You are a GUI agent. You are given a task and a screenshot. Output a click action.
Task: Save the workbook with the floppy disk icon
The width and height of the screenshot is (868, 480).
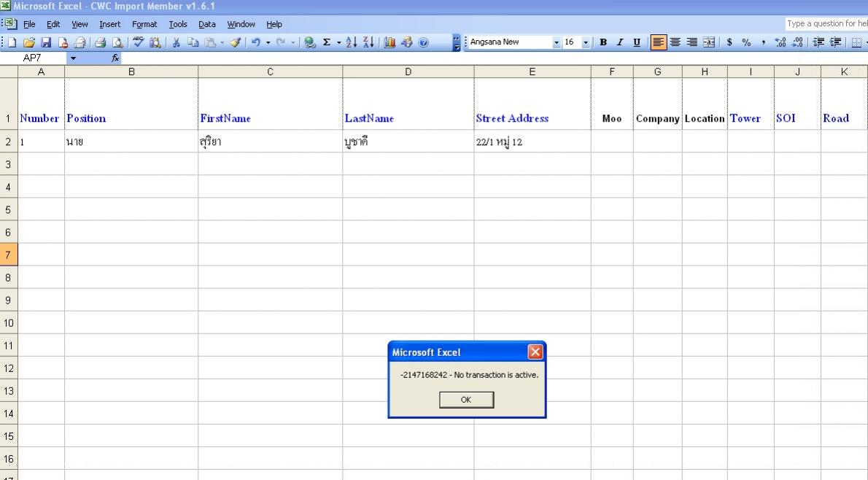coord(46,42)
